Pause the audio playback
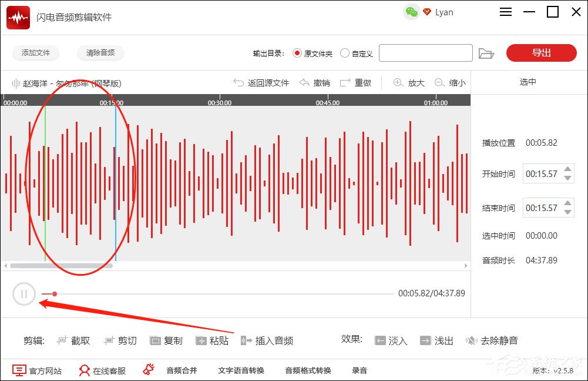This screenshot has width=588, height=381. point(23,293)
